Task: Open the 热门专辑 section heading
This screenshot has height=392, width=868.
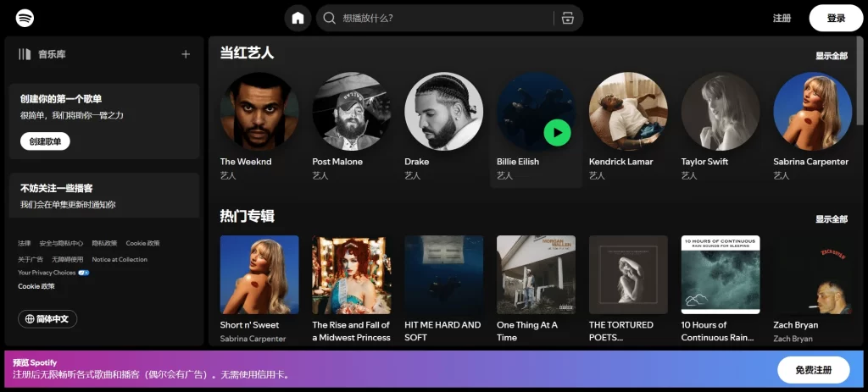Action: 247,216
